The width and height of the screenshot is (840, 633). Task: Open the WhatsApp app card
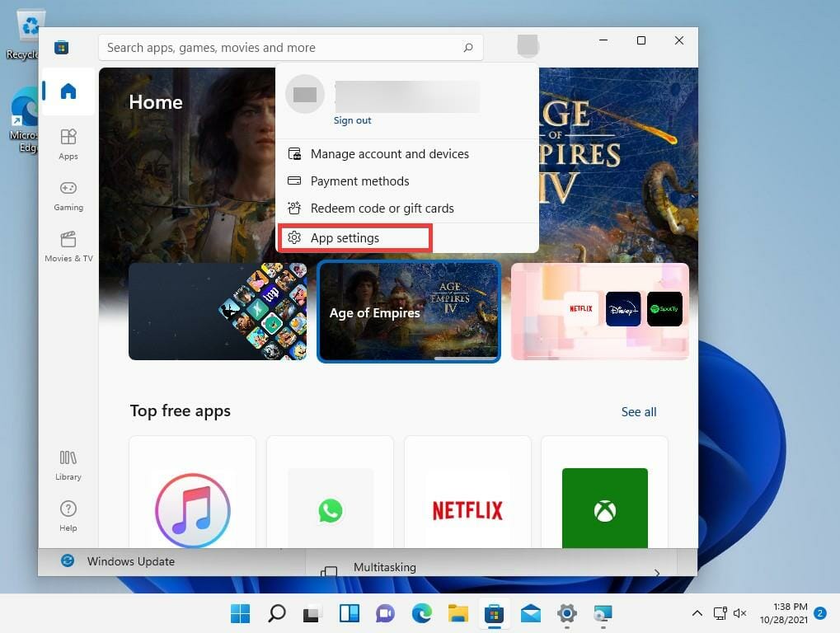330,492
